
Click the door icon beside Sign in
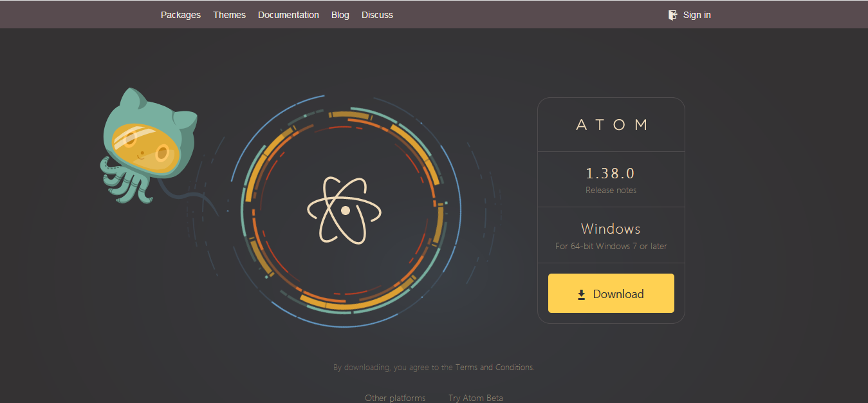point(673,15)
